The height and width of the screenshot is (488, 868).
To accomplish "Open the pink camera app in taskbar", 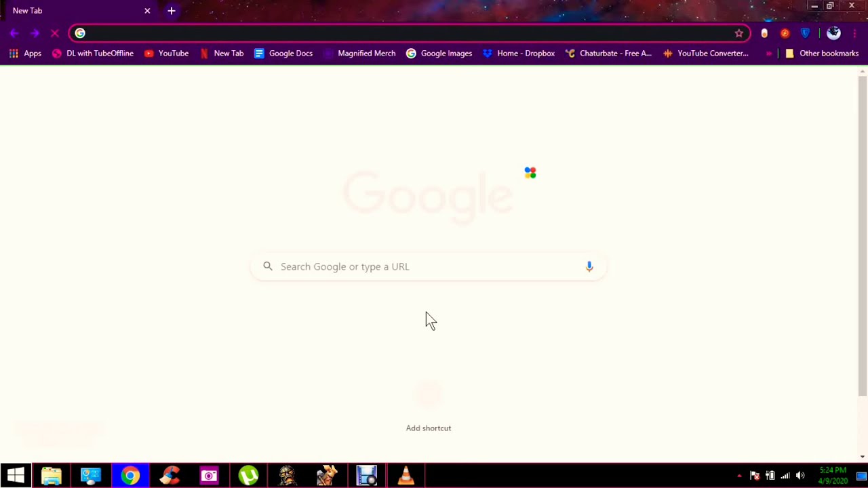I will click(x=209, y=475).
